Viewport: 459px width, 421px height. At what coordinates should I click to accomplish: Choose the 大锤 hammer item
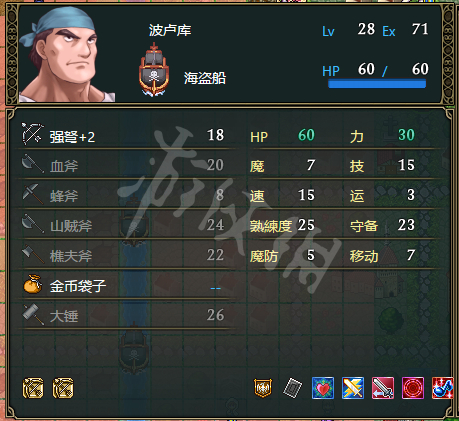125,315
